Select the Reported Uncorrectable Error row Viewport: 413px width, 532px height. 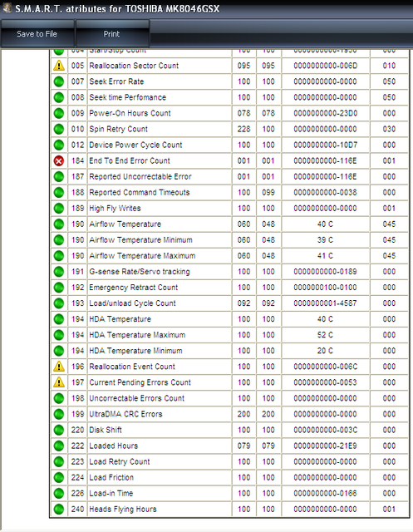pos(229,176)
